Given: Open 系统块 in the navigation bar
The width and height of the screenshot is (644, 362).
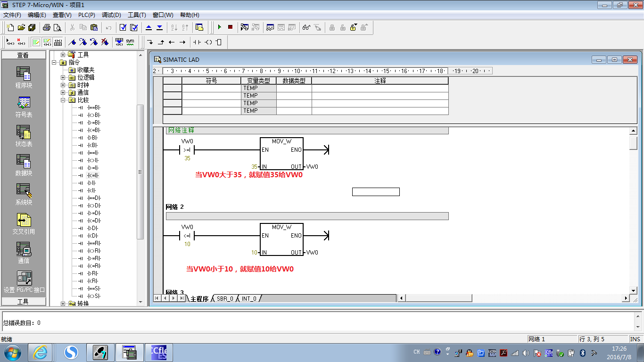Looking at the screenshot, I should point(24,195).
